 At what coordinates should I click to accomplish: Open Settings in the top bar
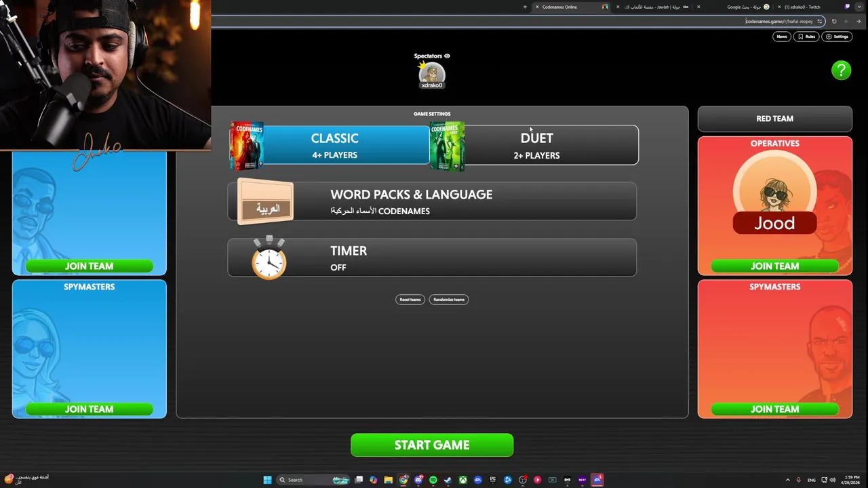pyautogui.click(x=837, y=37)
